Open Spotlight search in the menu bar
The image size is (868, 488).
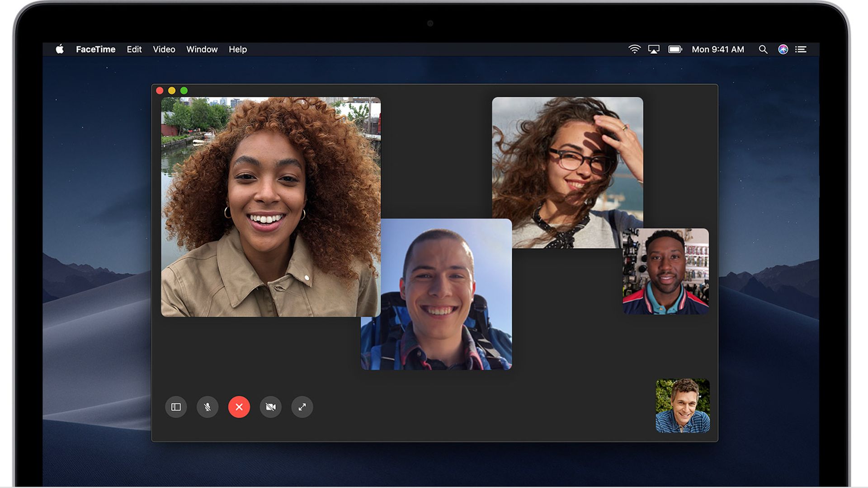coord(763,49)
